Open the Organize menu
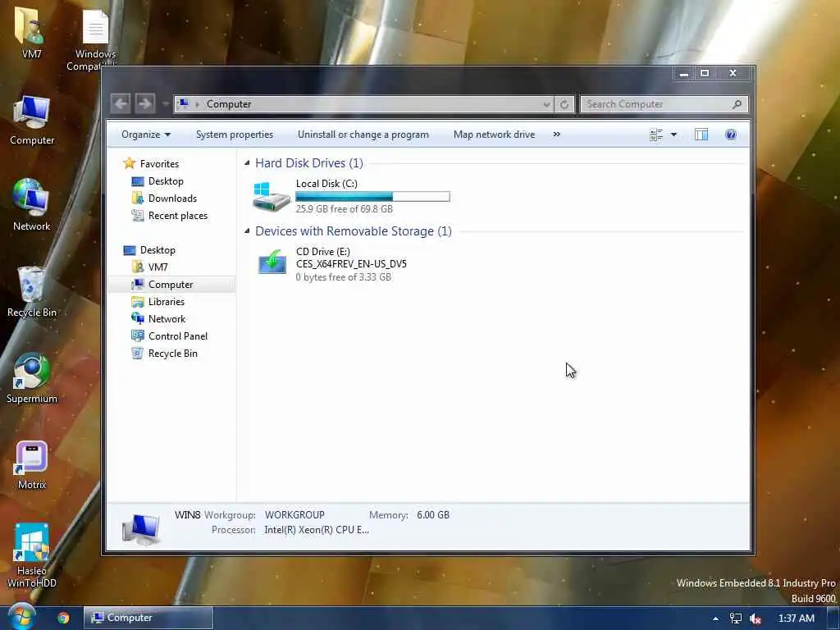 [146, 135]
